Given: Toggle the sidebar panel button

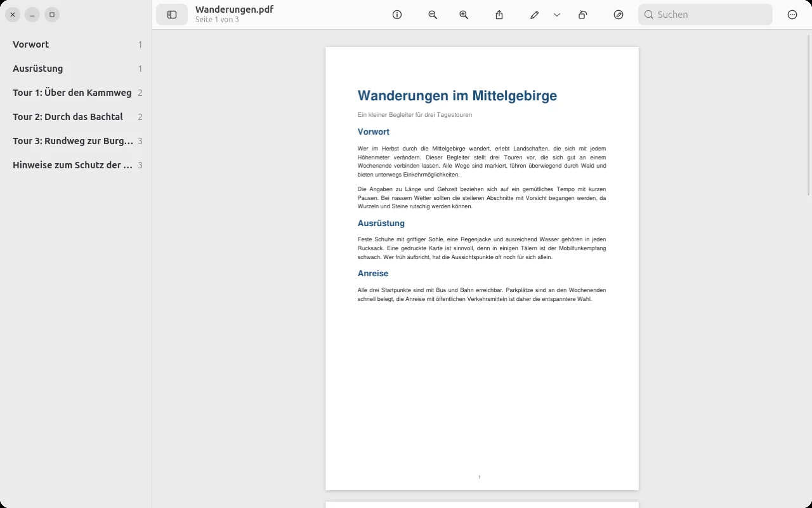Looking at the screenshot, I should pos(172,15).
